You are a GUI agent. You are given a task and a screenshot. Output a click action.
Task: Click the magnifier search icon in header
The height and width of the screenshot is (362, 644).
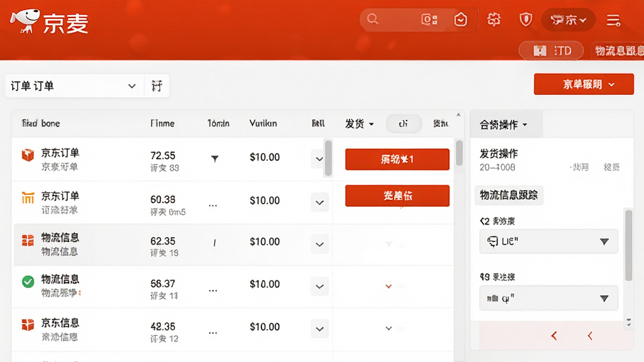point(372,19)
